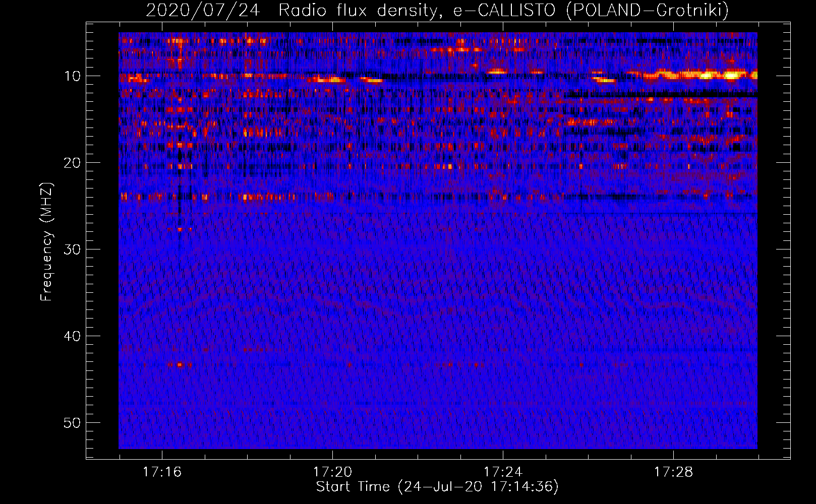Click the plot title '2020/07/24 Radio flux density'
Viewport: 816px width, 504px height.
tap(437, 10)
